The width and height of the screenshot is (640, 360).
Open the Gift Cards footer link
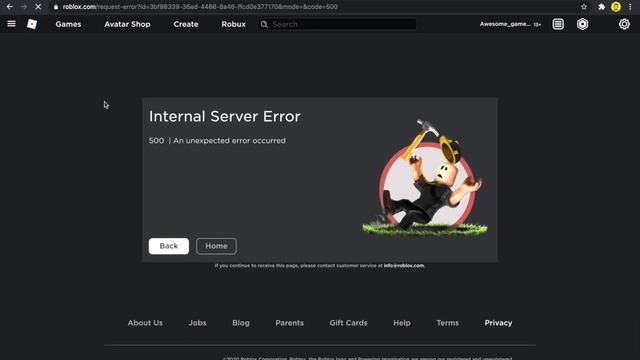tap(348, 323)
